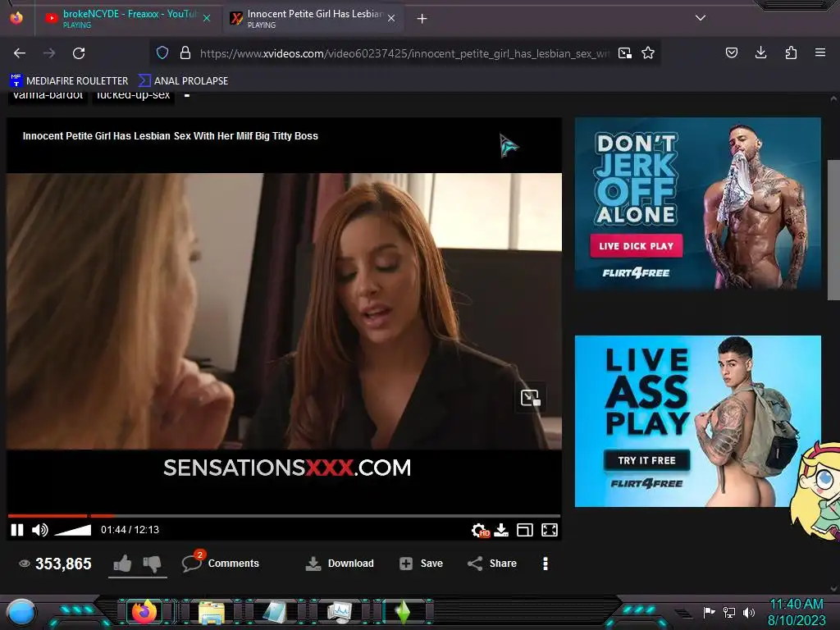The width and height of the screenshot is (840, 630).
Task: Adjust the video volume wedge slider
Action: pyautogui.click(x=73, y=530)
